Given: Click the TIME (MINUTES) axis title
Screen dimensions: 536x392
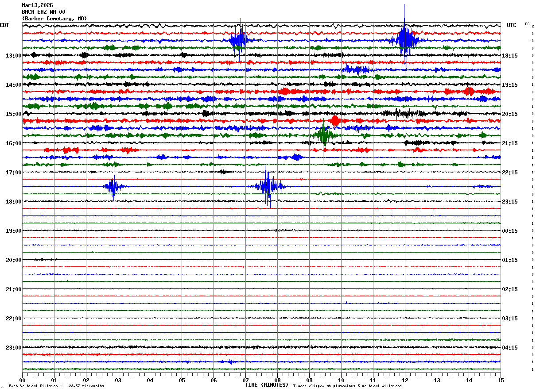Looking at the screenshot, I should coord(267,385).
